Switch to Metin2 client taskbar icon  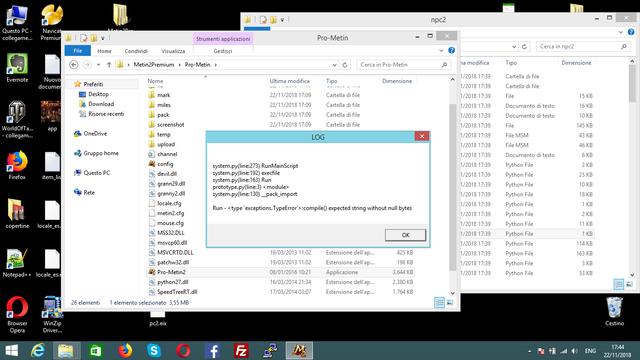pyautogui.click(x=299, y=351)
